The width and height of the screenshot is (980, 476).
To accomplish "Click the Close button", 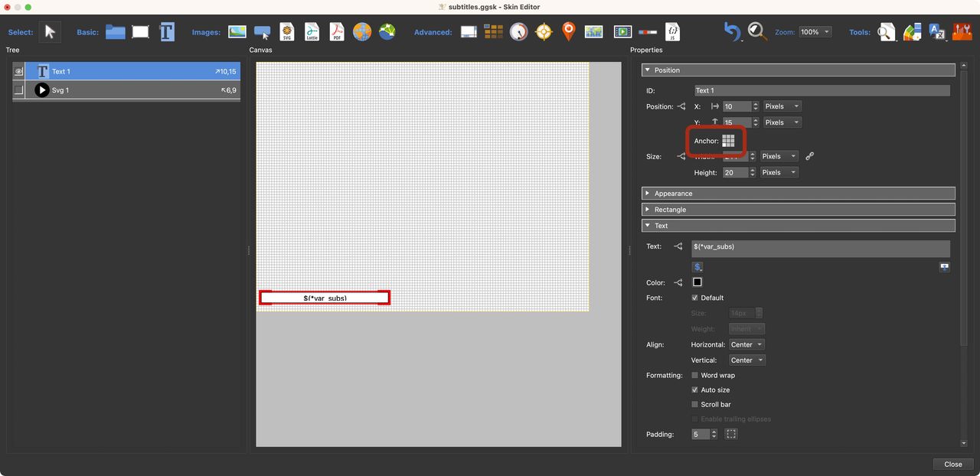I will [952, 464].
